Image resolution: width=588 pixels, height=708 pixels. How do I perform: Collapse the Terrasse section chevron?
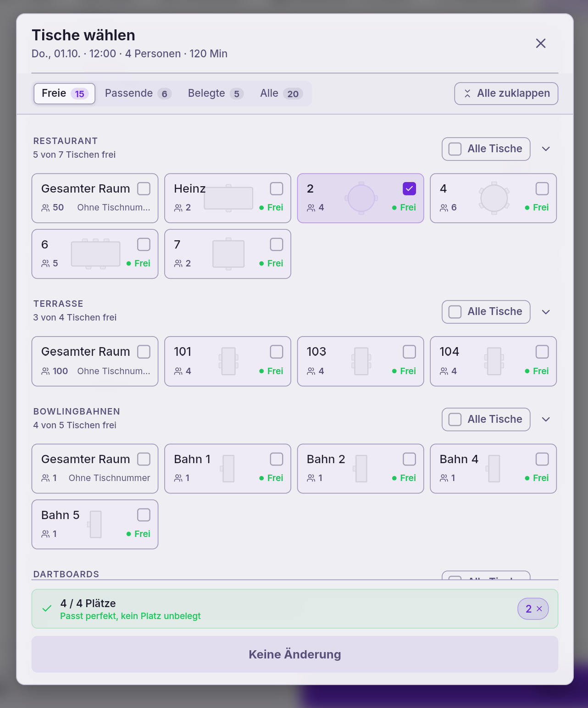[x=546, y=312]
